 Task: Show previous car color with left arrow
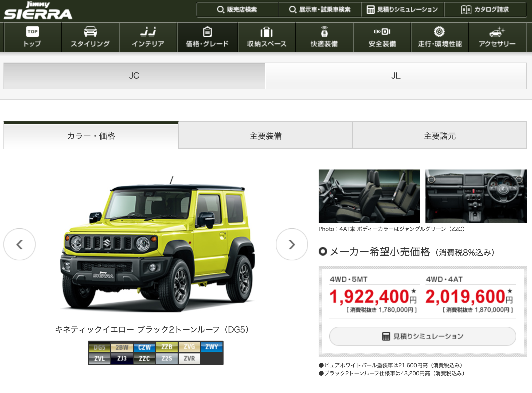pyautogui.click(x=19, y=244)
